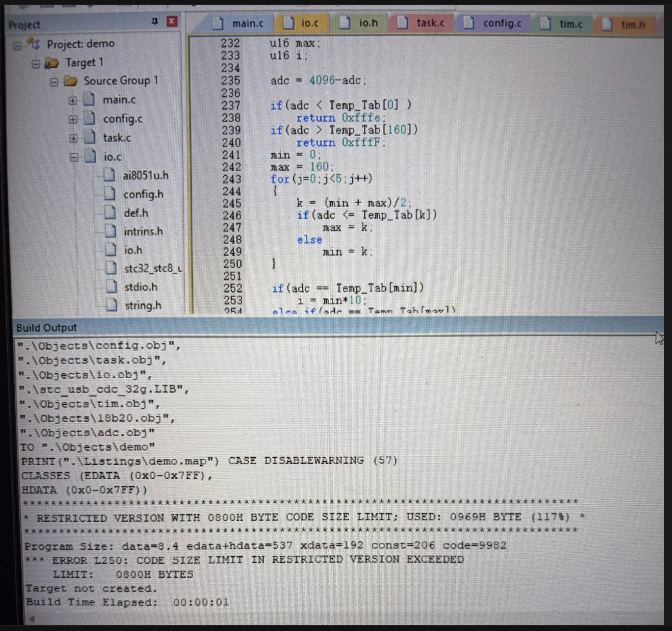Collapse the Project: demo tree node
The image size is (672, 631).
(17, 45)
